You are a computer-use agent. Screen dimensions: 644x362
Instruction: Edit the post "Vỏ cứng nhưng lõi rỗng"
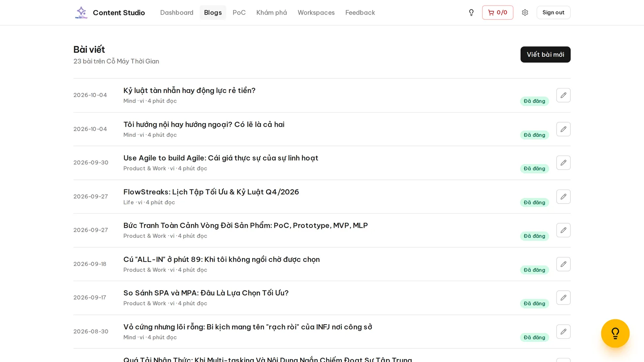click(563, 332)
